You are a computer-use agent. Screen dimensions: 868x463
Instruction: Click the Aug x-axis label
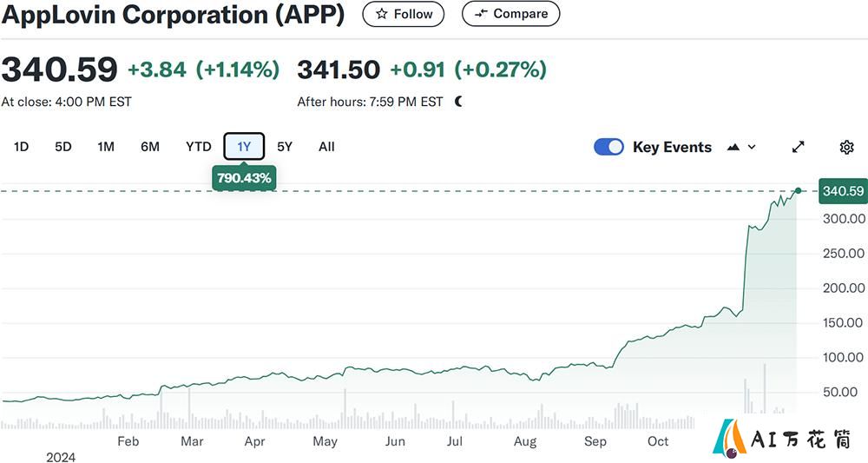click(x=525, y=441)
